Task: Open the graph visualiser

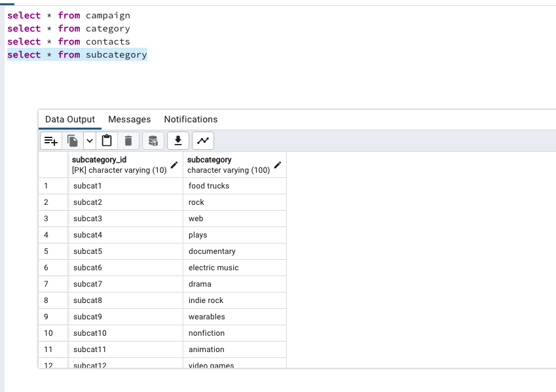Action: coord(203,140)
